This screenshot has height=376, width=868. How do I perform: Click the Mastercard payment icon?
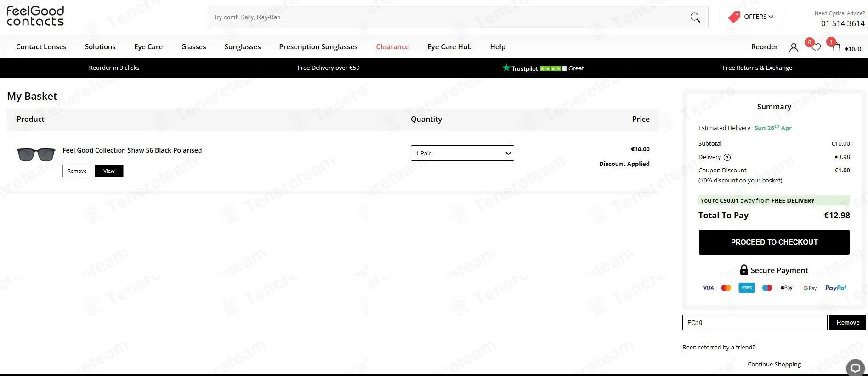tap(726, 288)
